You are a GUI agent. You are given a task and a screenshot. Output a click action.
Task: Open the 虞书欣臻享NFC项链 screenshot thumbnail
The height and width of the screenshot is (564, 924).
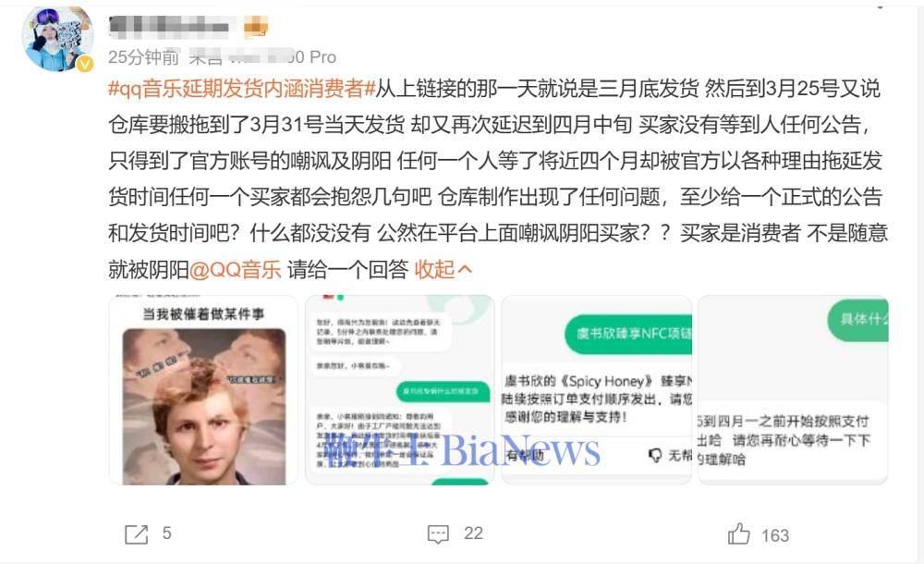(x=596, y=390)
